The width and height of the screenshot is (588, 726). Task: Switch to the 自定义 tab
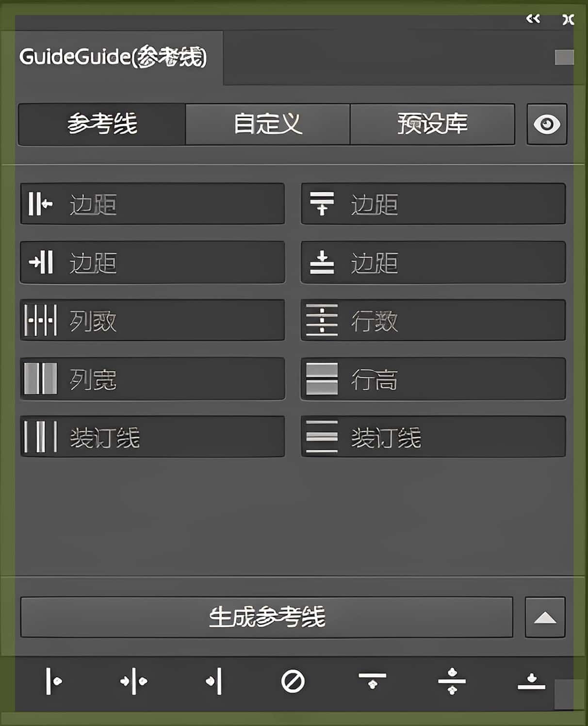[x=267, y=124]
